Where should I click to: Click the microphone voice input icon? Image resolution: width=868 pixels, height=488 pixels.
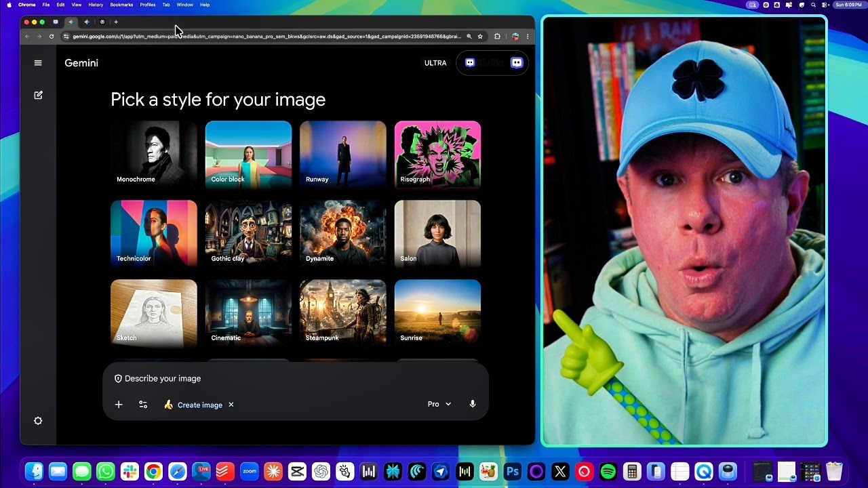(473, 404)
